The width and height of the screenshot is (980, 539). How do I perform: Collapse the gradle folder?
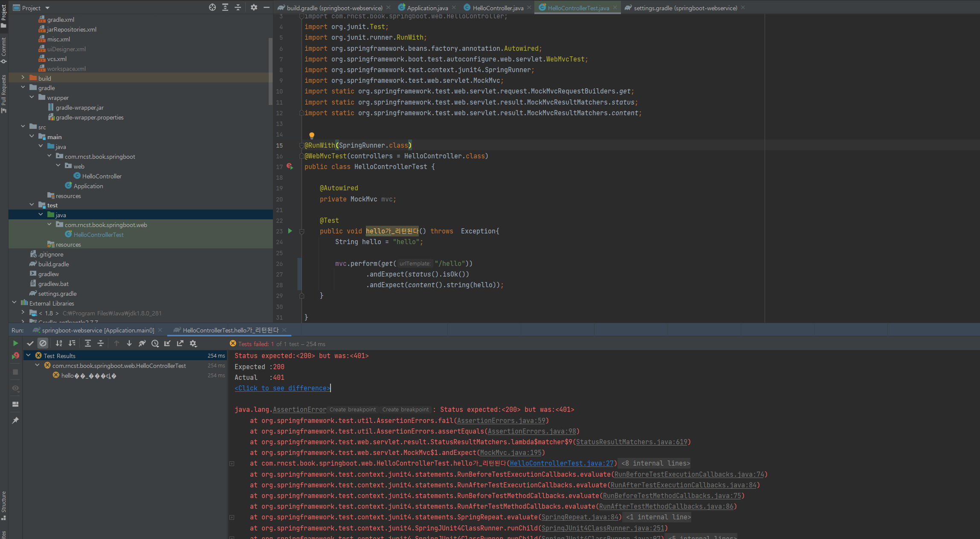23,87
